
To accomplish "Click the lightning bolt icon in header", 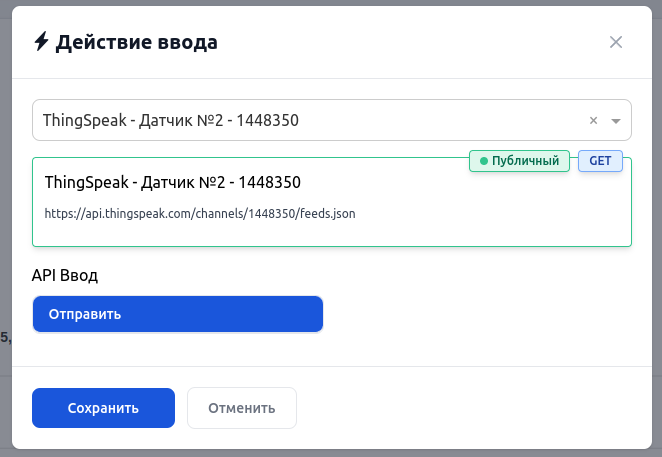I will (x=41, y=42).
